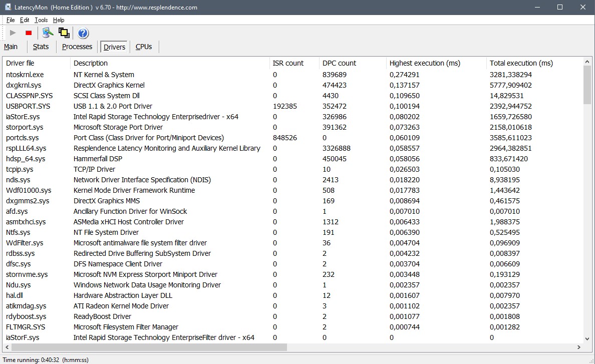Click the green Start monitor play icon
This screenshot has width=595, height=364.
coord(13,33)
